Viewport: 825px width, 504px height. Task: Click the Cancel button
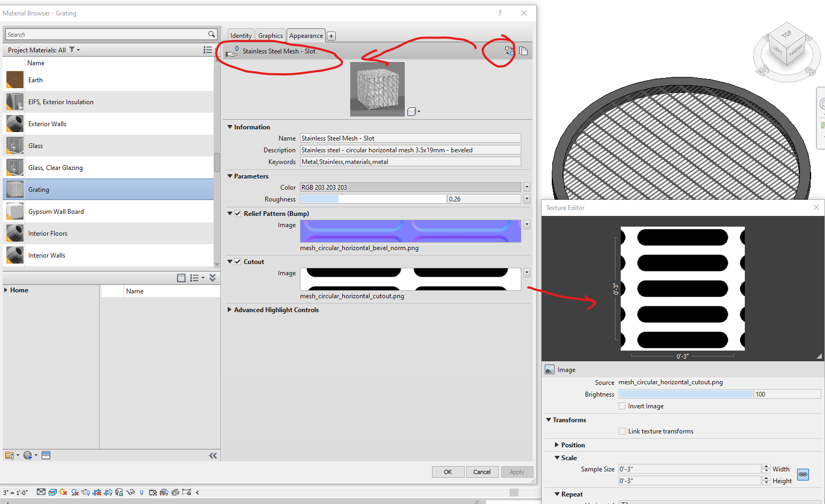[x=482, y=472]
